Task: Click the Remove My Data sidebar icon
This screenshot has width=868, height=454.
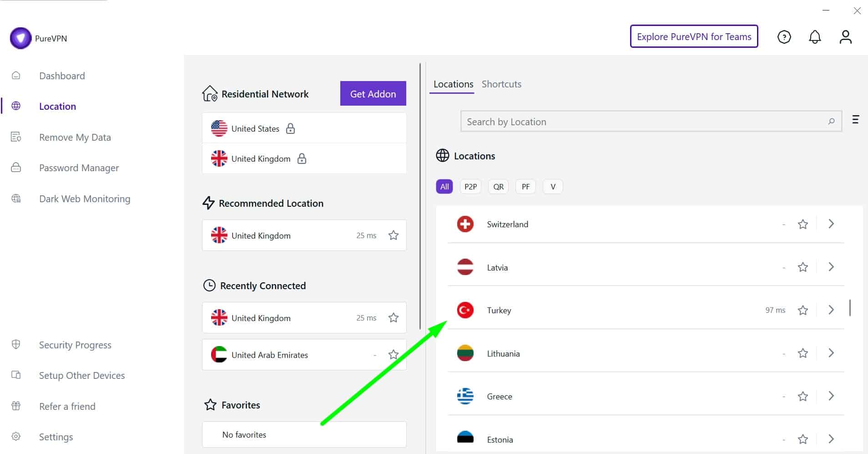Action: click(x=16, y=137)
